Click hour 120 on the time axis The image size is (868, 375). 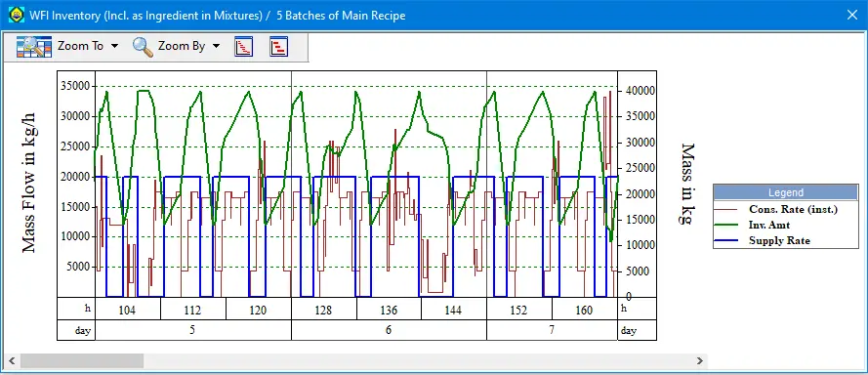pos(258,311)
